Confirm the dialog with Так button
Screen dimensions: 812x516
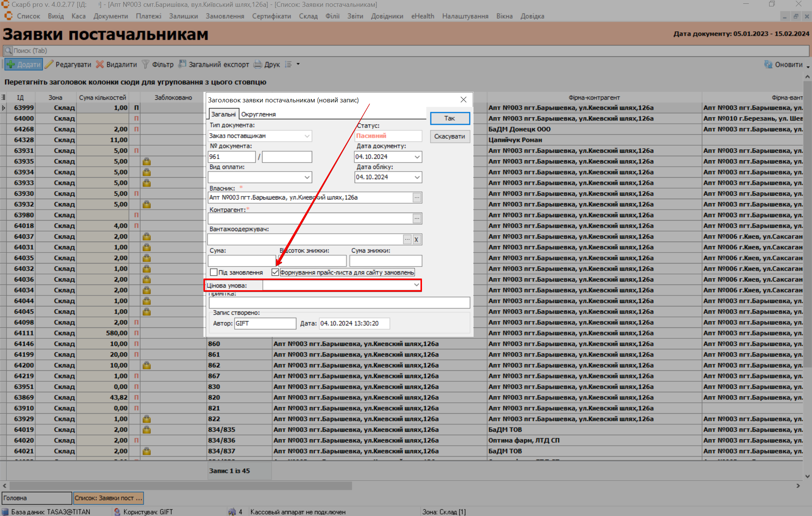point(449,118)
